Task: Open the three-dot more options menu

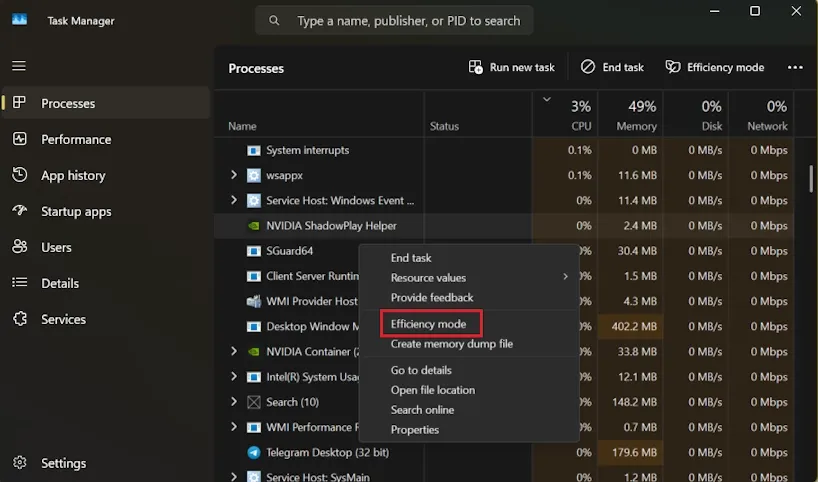Action: tap(795, 67)
